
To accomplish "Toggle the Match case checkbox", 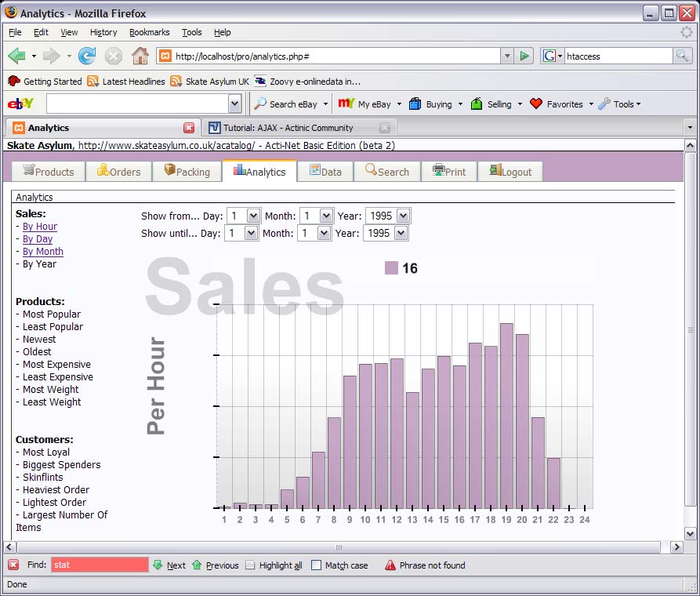I will (x=316, y=565).
